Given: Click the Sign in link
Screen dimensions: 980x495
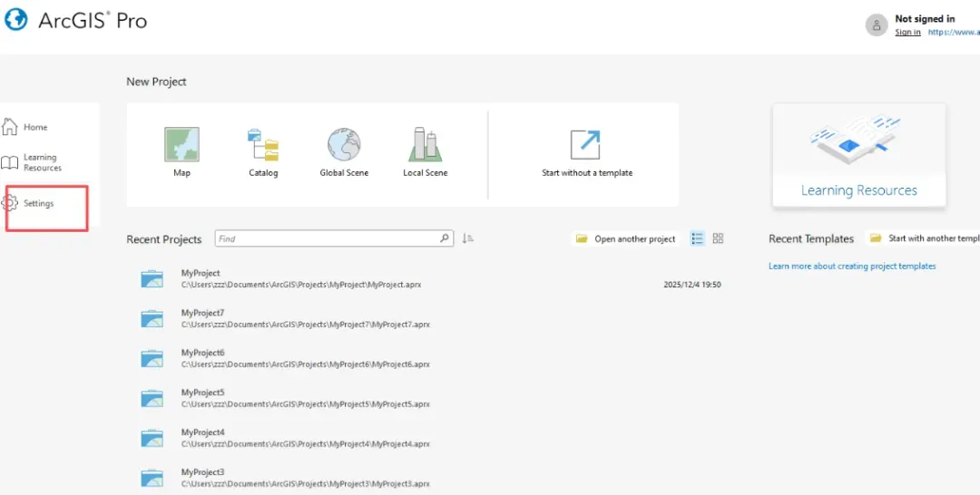Looking at the screenshot, I should click(907, 32).
